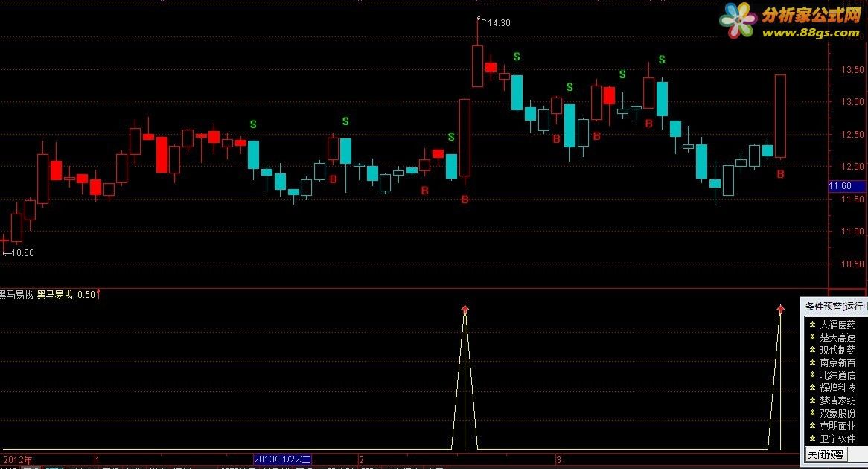Click red arrow atop the first indicator spike
The image size is (868, 469).
point(465,309)
